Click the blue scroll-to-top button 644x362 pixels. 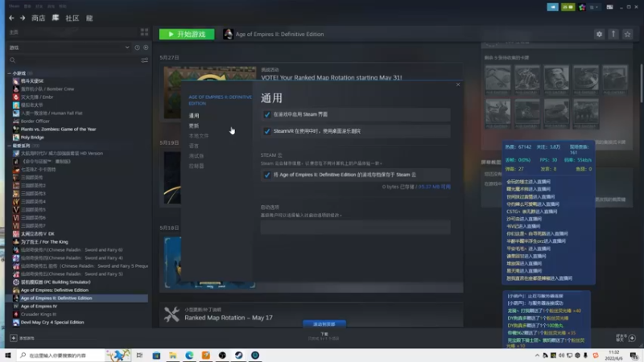click(324, 324)
